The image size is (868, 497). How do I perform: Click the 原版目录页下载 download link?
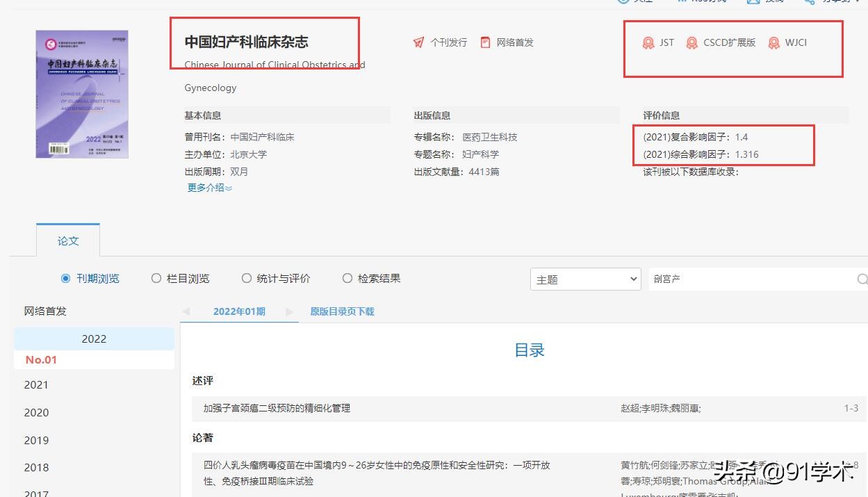coord(343,311)
